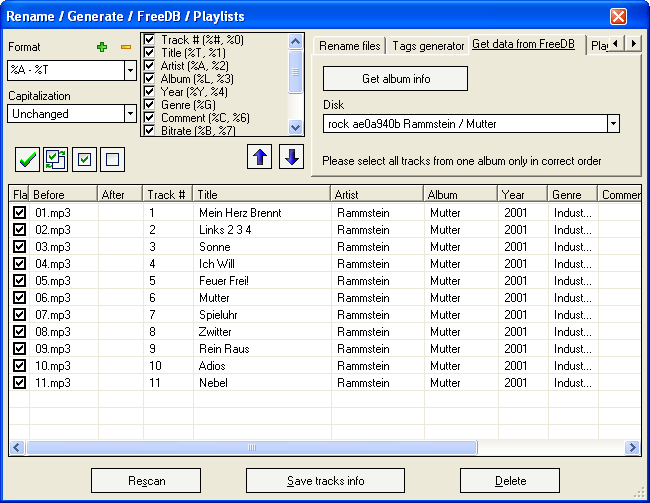Toggle Track # (%#, %0) checkbox
Image resolution: width=650 pixels, height=503 pixels.
tap(149, 40)
